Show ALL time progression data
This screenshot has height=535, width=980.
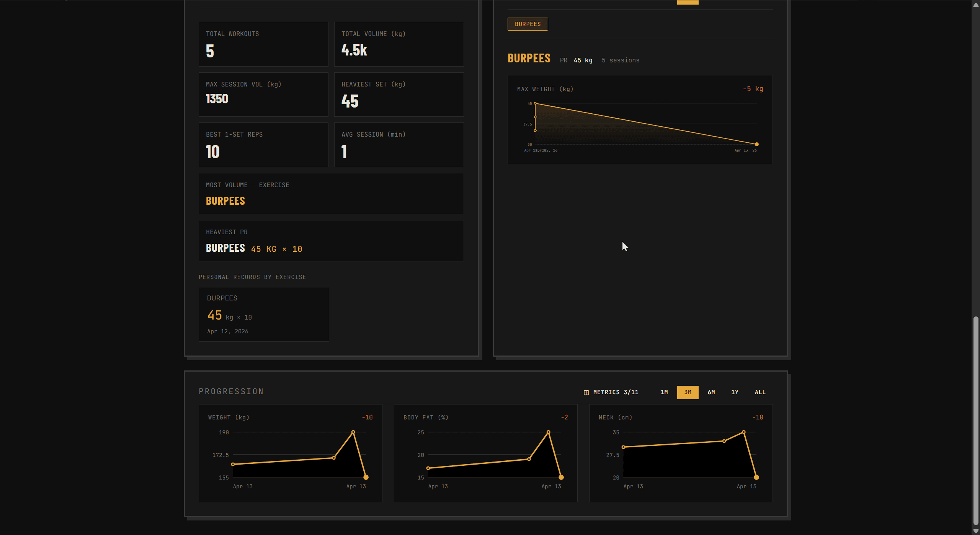click(760, 392)
